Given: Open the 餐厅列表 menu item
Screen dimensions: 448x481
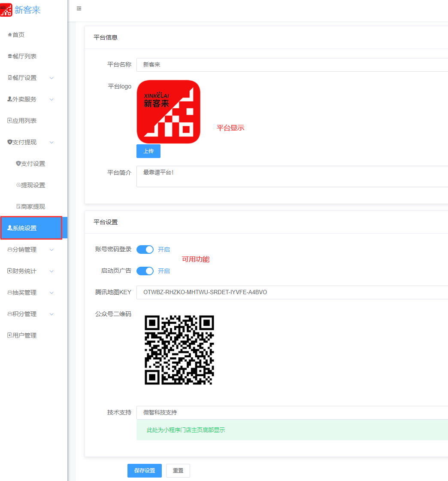Looking at the screenshot, I should [34, 56].
